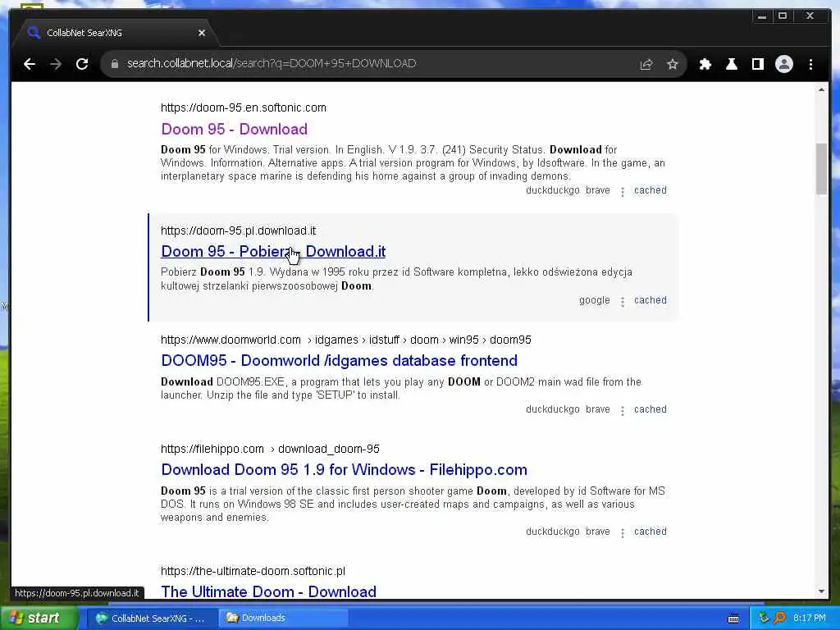Maximize the Chrome window
Viewport: 840px width, 630px height.
click(783, 16)
